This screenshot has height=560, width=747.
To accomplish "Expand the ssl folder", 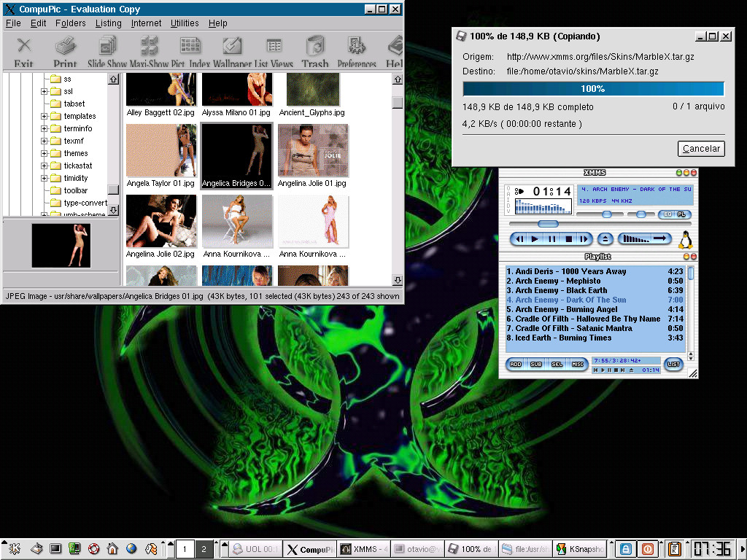I will pyautogui.click(x=44, y=91).
